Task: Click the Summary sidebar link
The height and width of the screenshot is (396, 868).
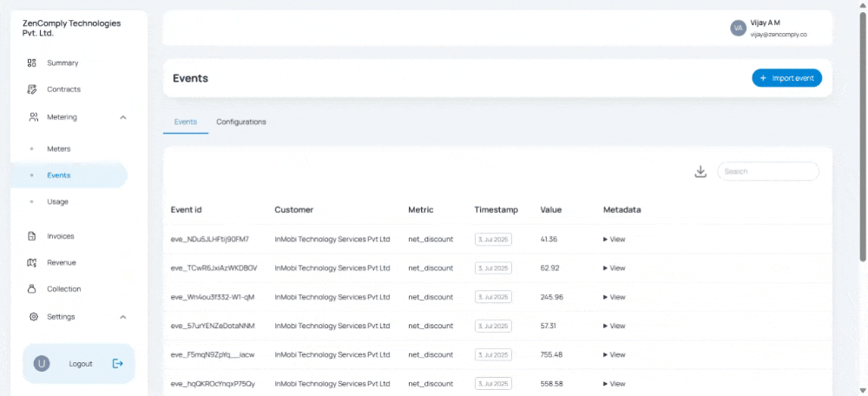Action: coord(62,63)
